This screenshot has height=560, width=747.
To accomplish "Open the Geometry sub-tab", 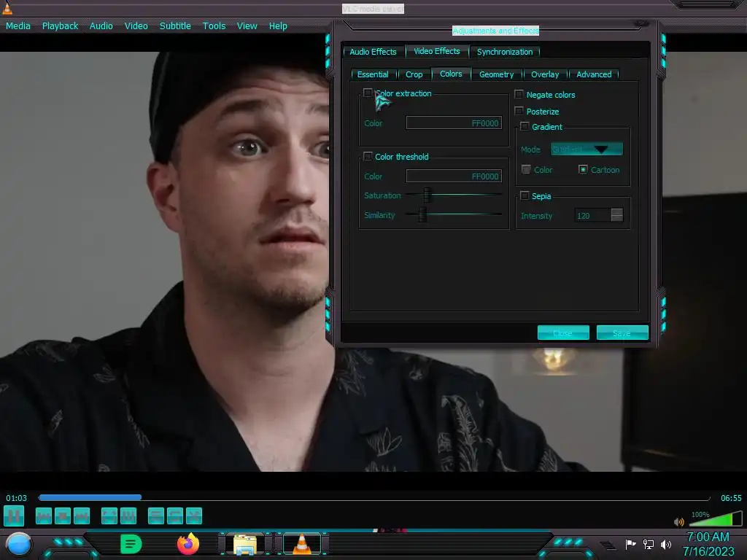I will pyautogui.click(x=496, y=74).
